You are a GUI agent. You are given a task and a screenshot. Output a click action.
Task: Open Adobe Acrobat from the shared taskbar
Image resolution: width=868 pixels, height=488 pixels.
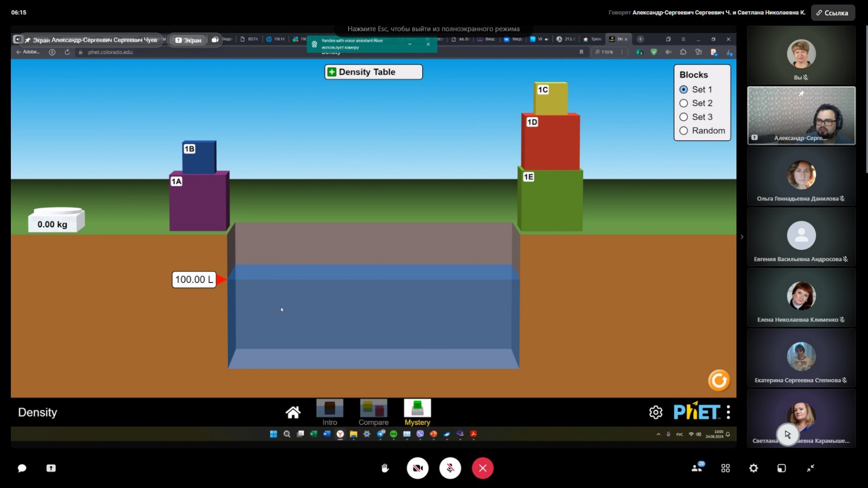pyautogui.click(x=473, y=434)
